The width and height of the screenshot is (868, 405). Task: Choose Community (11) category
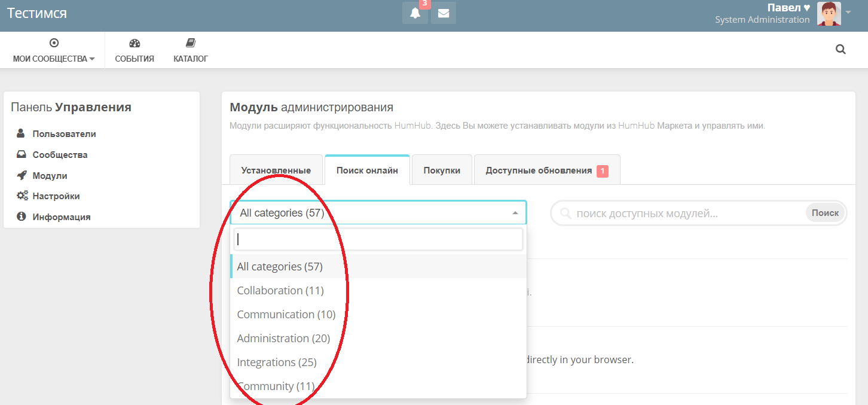click(378, 386)
